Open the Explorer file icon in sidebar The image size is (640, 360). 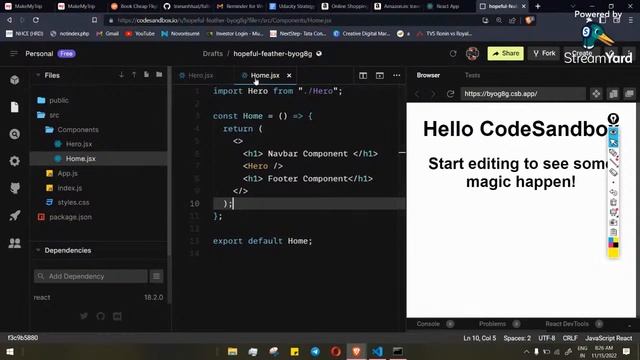(15, 107)
